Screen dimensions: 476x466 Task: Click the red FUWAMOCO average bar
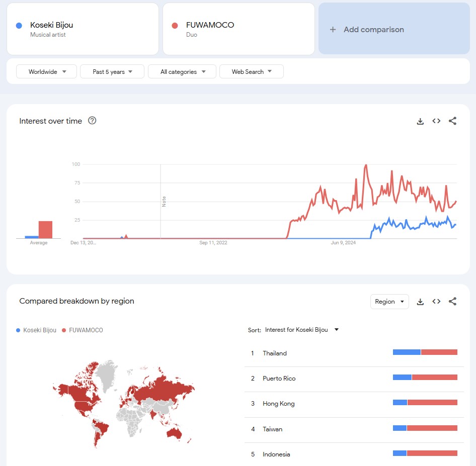pos(45,230)
